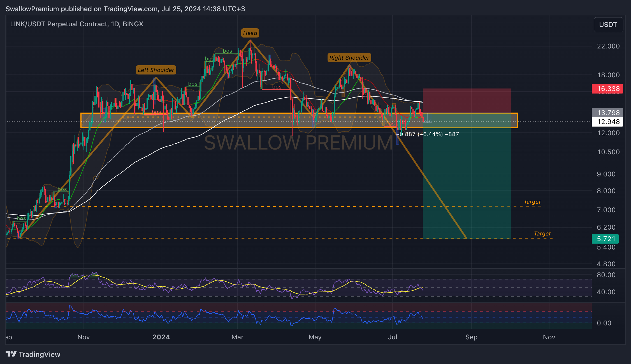Click the 0.00 oscillator axis label
This screenshot has height=364, width=631.
coord(604,323)
